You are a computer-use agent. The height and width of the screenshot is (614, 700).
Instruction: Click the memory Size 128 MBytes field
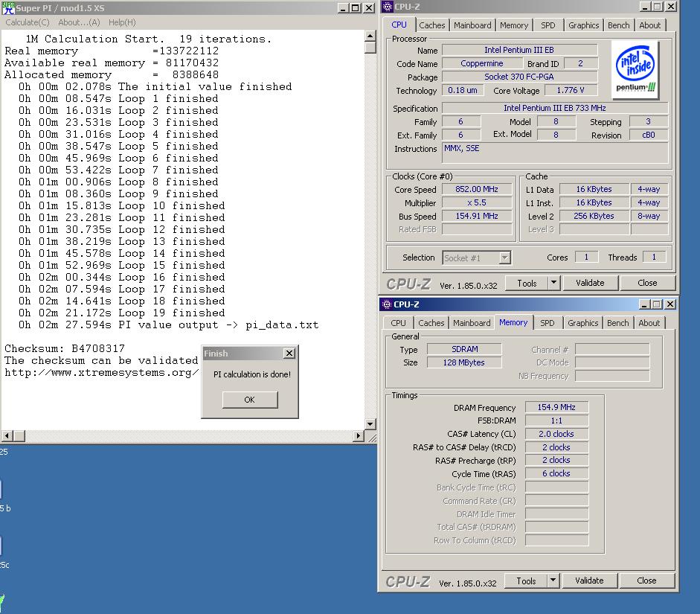(464, 362)
